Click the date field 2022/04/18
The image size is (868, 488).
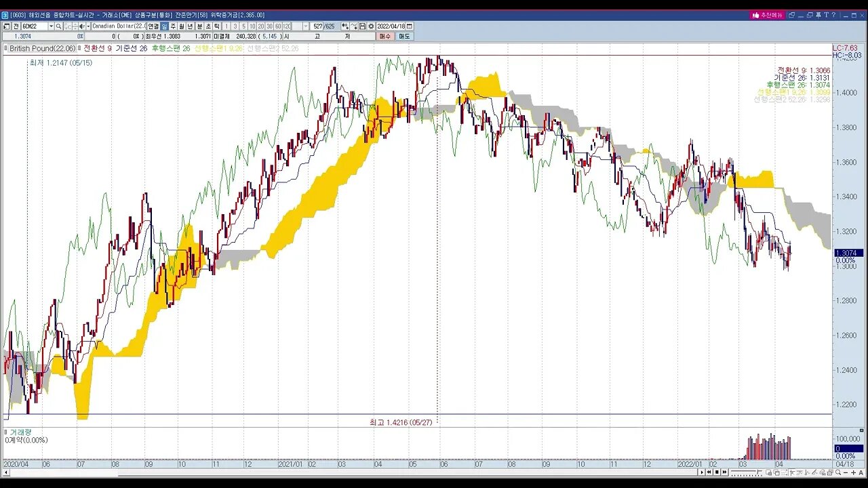[391, 26]
